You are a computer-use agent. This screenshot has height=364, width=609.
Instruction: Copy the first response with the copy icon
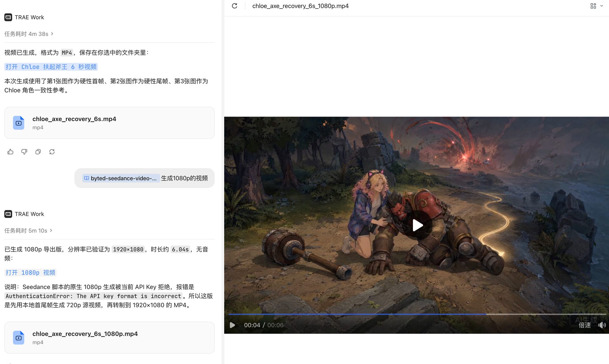point(38,152)
